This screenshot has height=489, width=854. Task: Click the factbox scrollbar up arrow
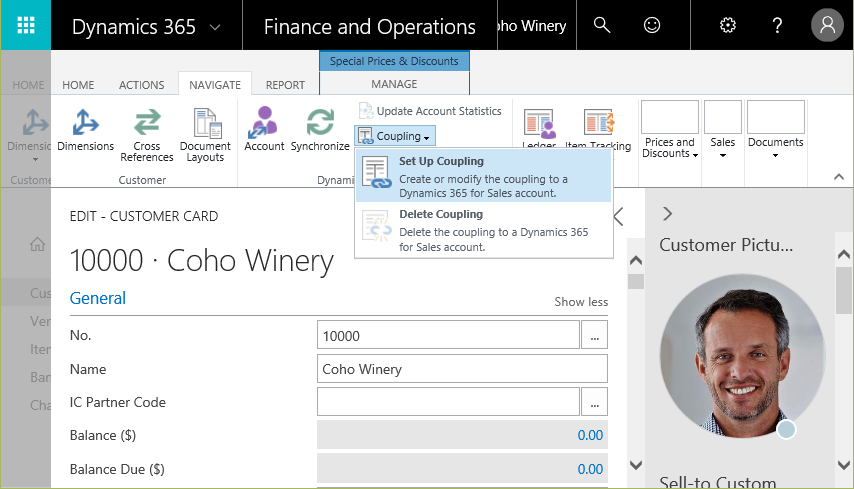(x=844, y=254)
